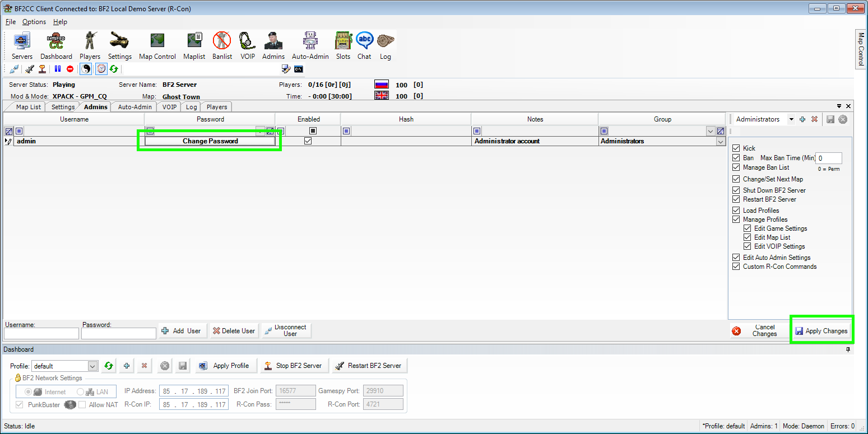Click the green refresh icon in small toolbar

pyautogui.click(x=114, y=69)
